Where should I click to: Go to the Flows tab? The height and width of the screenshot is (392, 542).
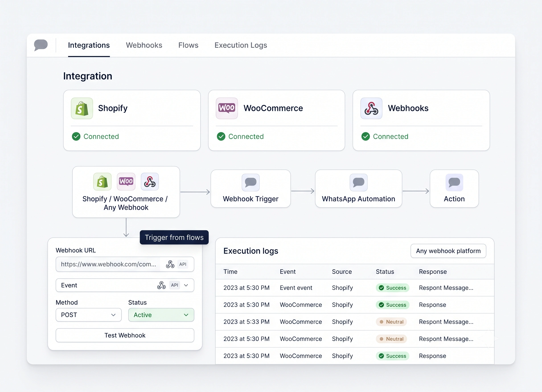point(188,45)
